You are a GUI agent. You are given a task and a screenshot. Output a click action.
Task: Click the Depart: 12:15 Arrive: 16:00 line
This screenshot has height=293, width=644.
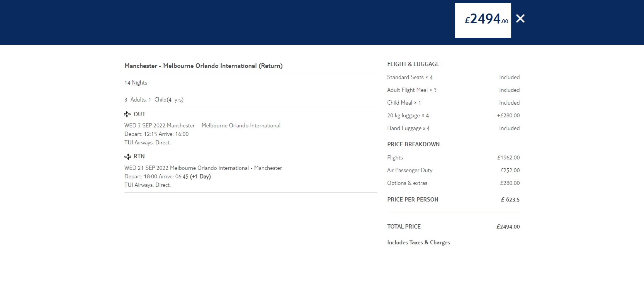click(x=156, y=134)
